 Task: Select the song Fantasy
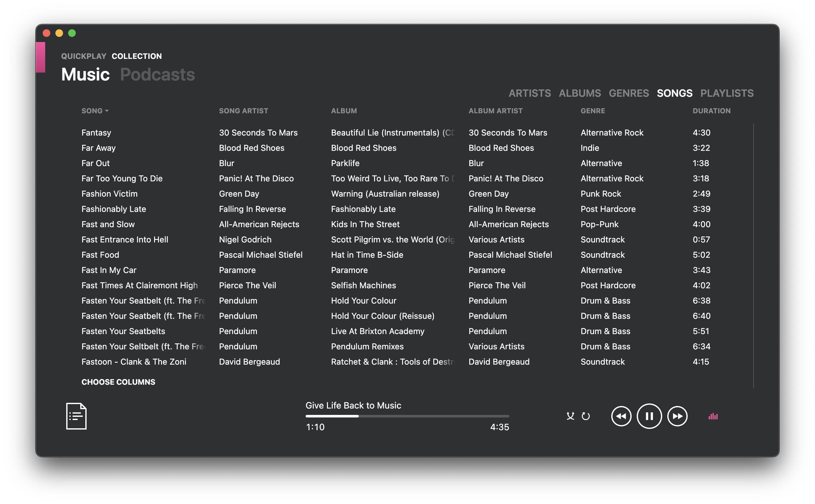click(x=96, y=133)
